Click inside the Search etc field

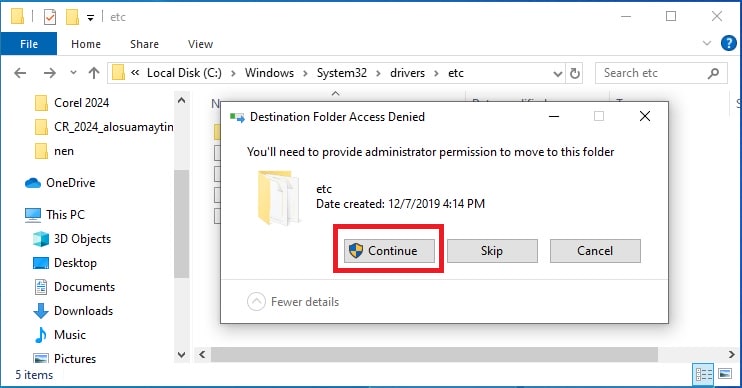pos(651,73)
